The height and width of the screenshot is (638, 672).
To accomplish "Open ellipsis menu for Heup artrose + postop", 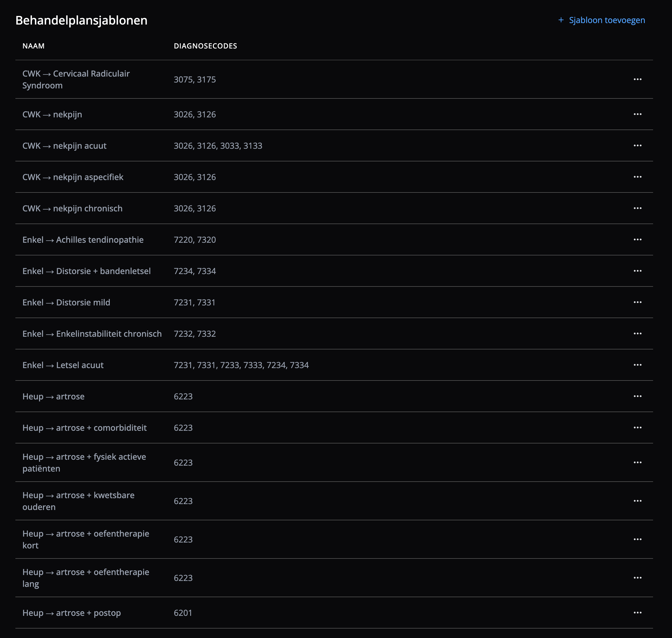I will (637, 613).
